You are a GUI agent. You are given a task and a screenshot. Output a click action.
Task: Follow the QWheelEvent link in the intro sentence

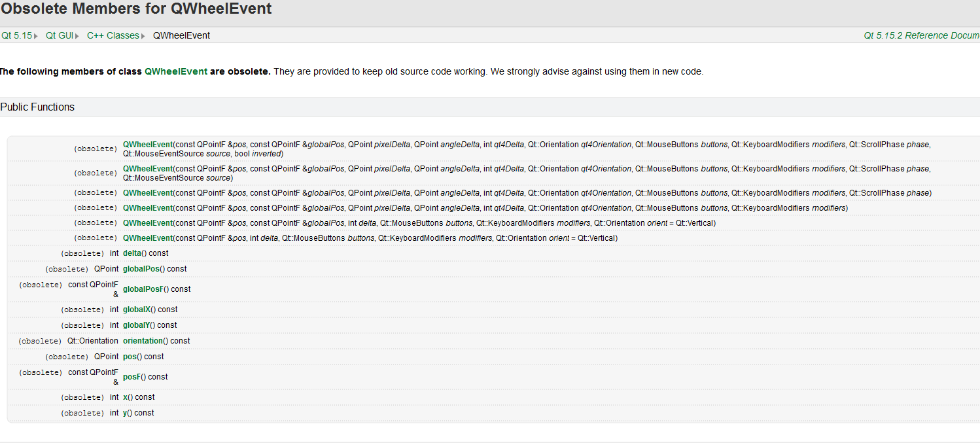(176, 71)
